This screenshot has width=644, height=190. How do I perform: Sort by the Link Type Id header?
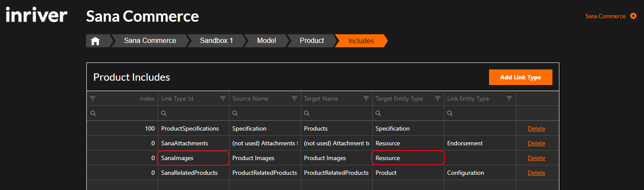click(177, 98)
